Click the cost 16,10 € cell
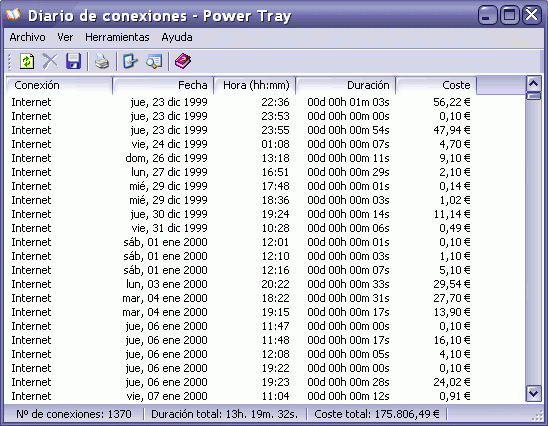This screenshot has height=426, width=548. click(452, 340)
